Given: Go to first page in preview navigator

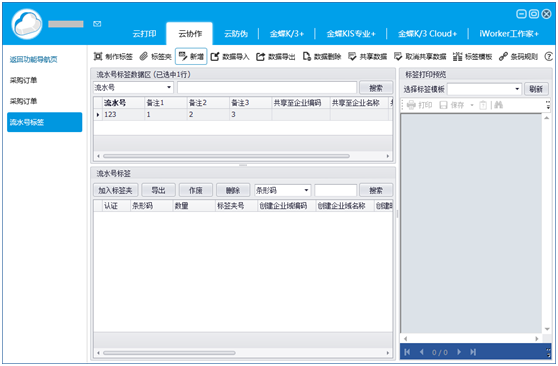Looking at the screenshot, I should click(x=407, y=352).
